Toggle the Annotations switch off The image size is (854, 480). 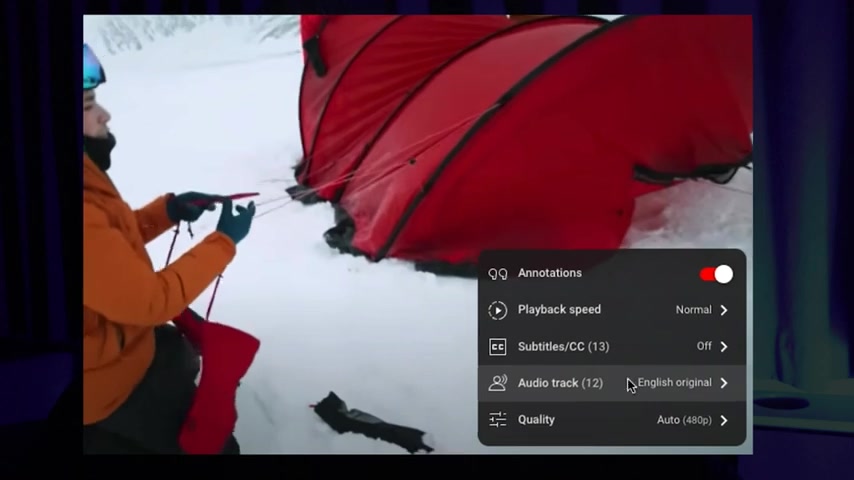point(716,274)
